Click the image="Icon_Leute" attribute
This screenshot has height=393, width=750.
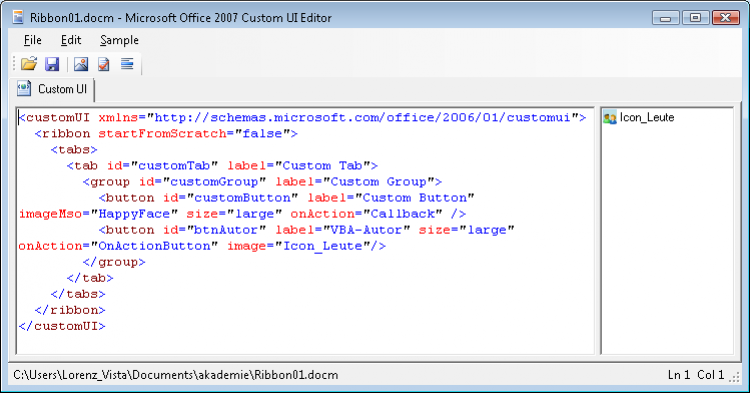[298, 246]
